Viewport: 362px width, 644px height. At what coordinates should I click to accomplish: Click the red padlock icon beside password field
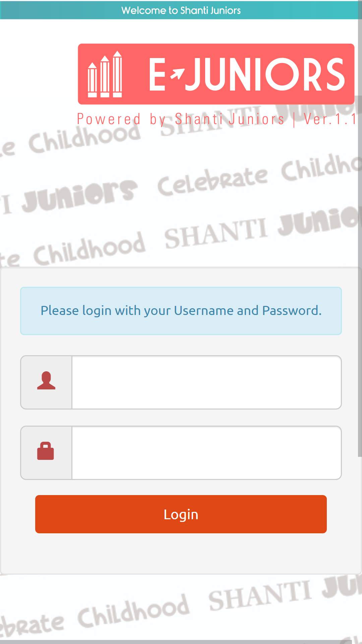click(46, 451)
